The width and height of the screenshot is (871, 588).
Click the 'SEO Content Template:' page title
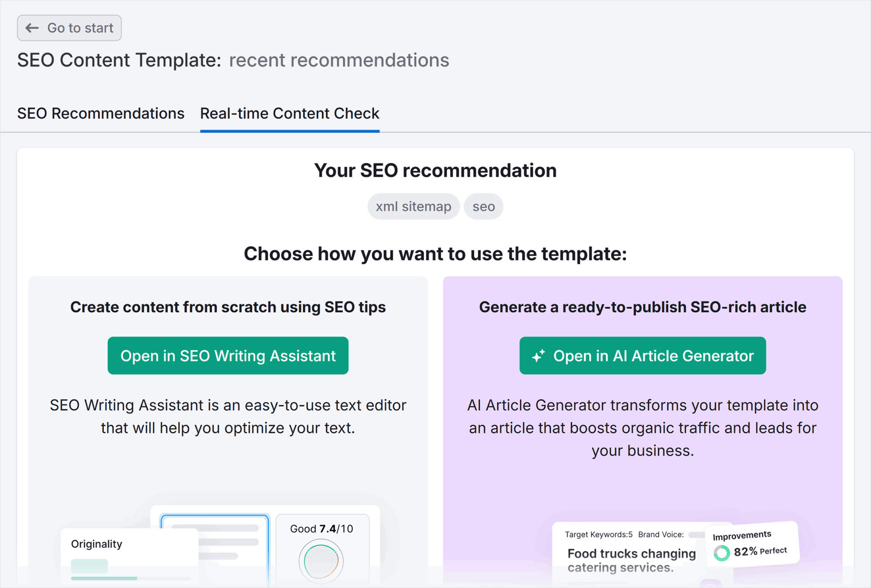(119, 60)
